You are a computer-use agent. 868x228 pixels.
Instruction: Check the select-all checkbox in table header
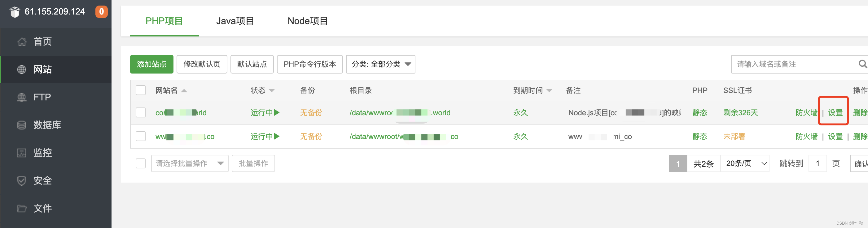click(141, 90)
